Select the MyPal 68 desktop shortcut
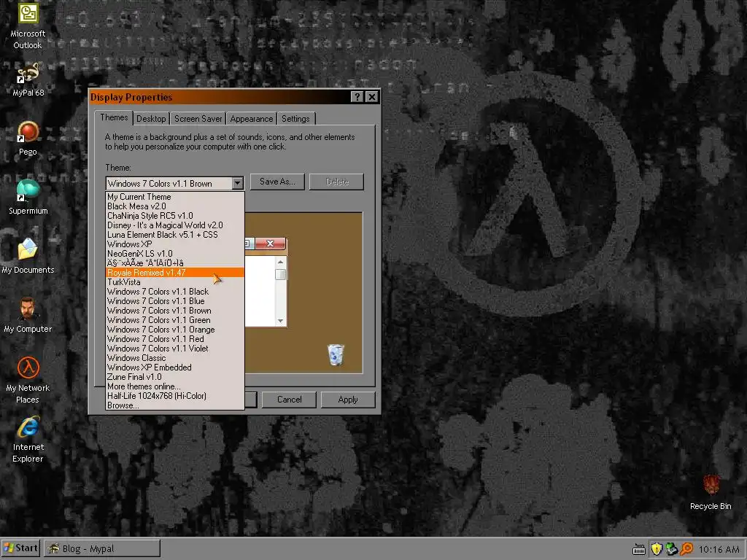The height and width of the screenshot is (560, 747). pos(28,79)
